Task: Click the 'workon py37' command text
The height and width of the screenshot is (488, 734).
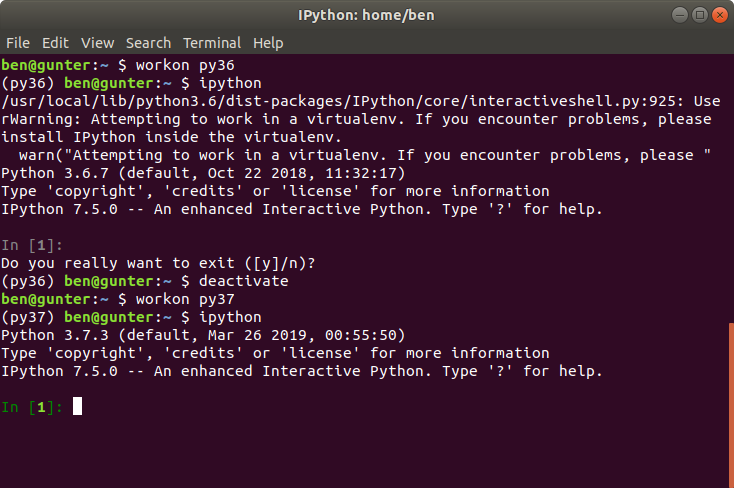Action: point(185,299)
